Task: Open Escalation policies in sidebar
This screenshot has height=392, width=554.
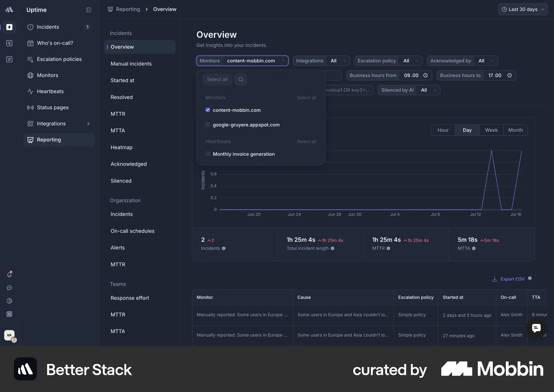Action: click(x=59, y=59)
